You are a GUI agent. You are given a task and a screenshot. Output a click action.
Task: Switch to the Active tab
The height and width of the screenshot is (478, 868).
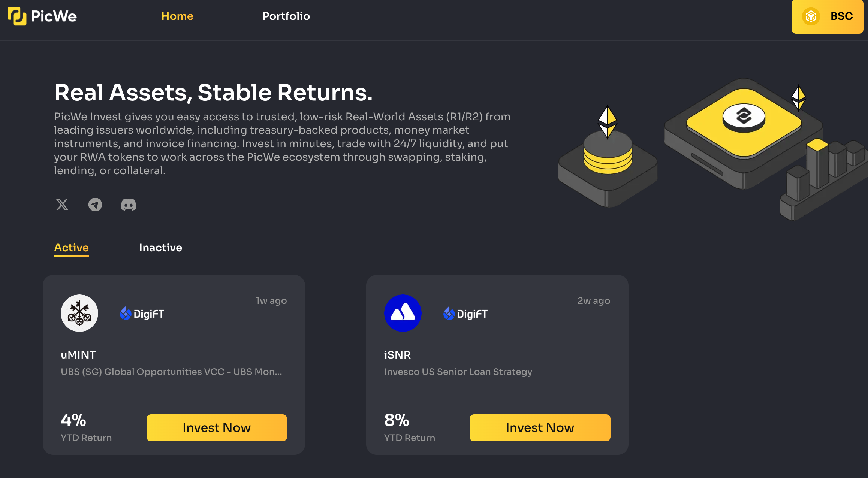pyautogui.click(x=71, y=248)
